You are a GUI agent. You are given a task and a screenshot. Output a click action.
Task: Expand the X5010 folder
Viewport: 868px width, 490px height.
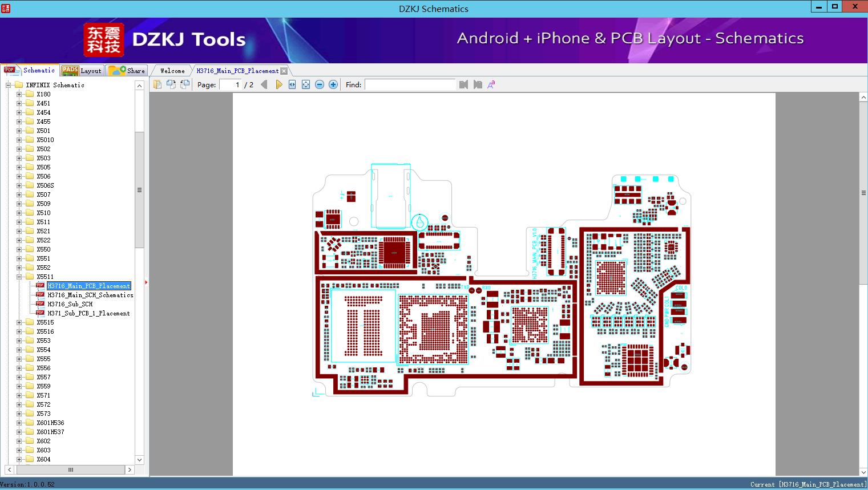point(19,140)
